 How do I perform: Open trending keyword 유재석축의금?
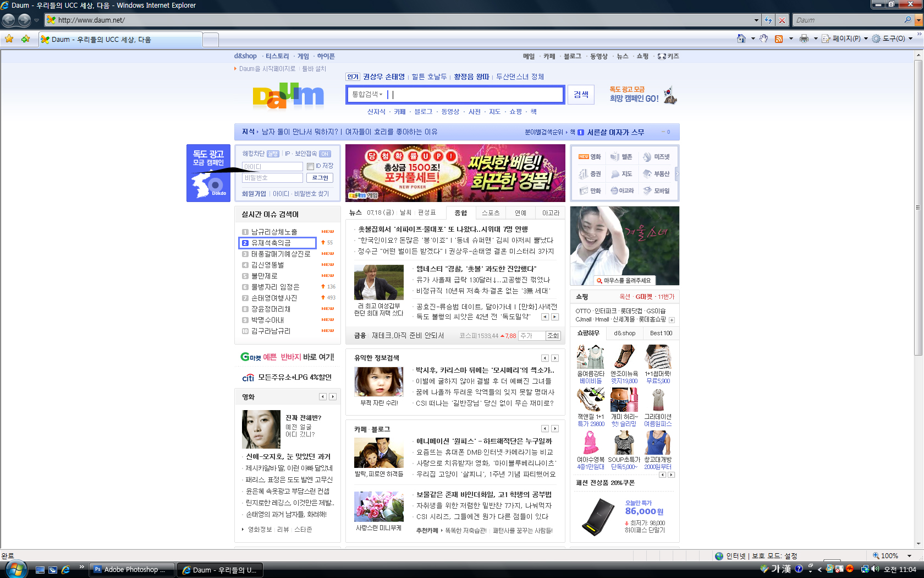pyautogui.click(x=271, y=243)
